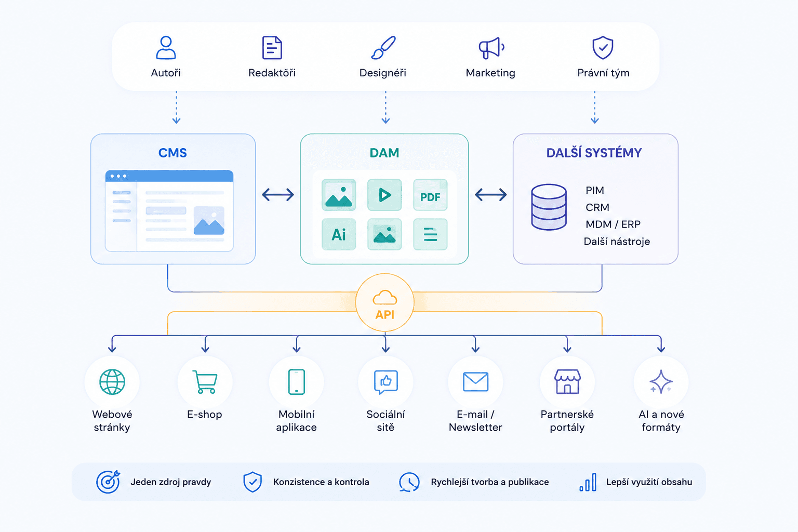
Task: Click the Lepší využití obsahu text
Action: coord(649,482)
